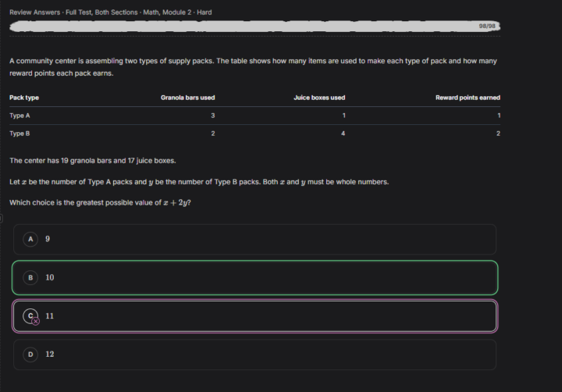Click the circled letter A badge
The width and height of the screenshot is (562, 392).
(x=30, y=239)
